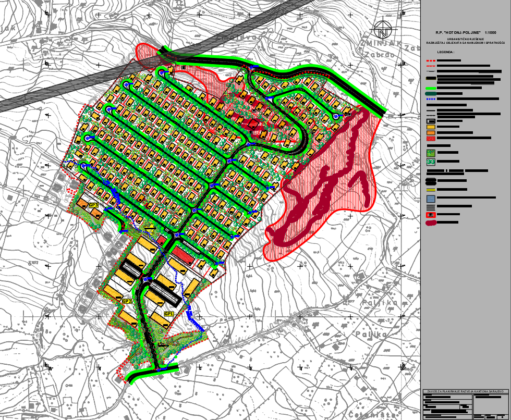Viewport: 511px width, 420px height.
Task: Click the yellow-and-black line legend symbol
Action: (431, 190)
